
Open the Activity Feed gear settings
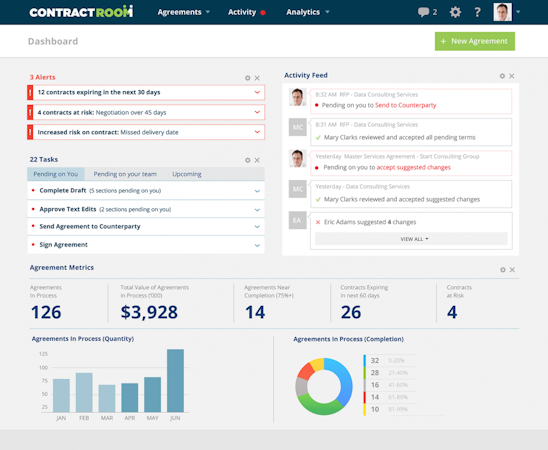[x=502, y=76]
